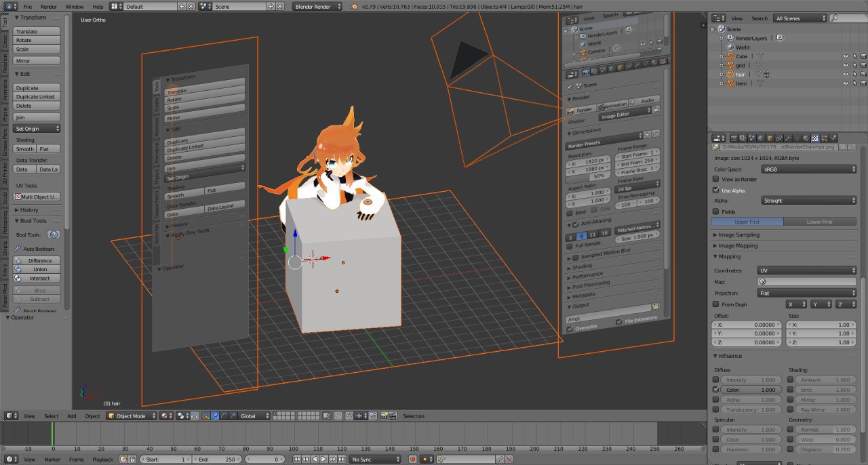Click the viewport shading mode icon
The image size is (868, 465).
pyautogui.click(x=165, y=416)
